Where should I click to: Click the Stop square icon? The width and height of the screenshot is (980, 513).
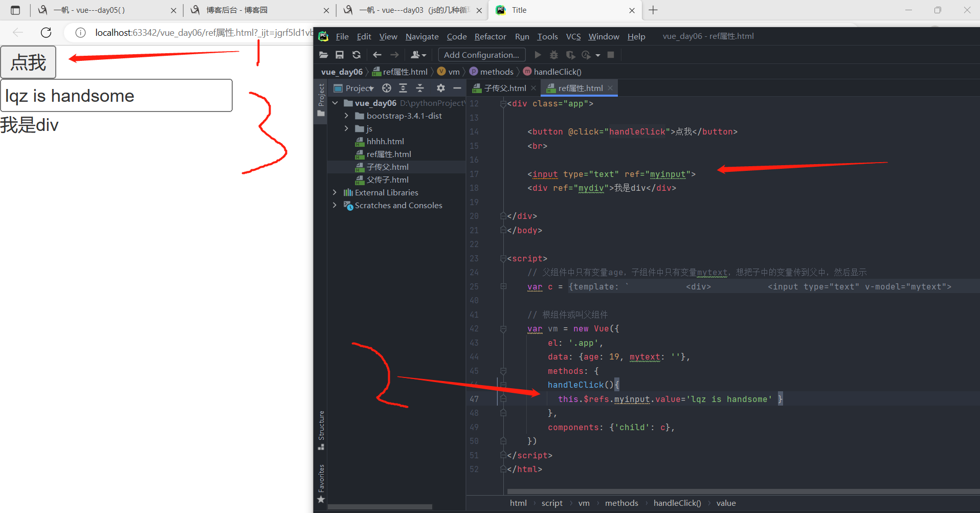[611, 55]
